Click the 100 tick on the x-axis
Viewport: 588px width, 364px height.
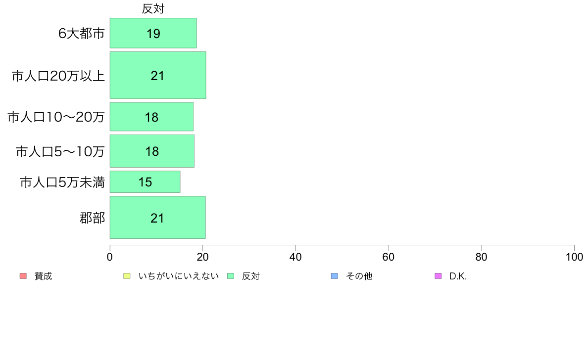tap(574, 257)
